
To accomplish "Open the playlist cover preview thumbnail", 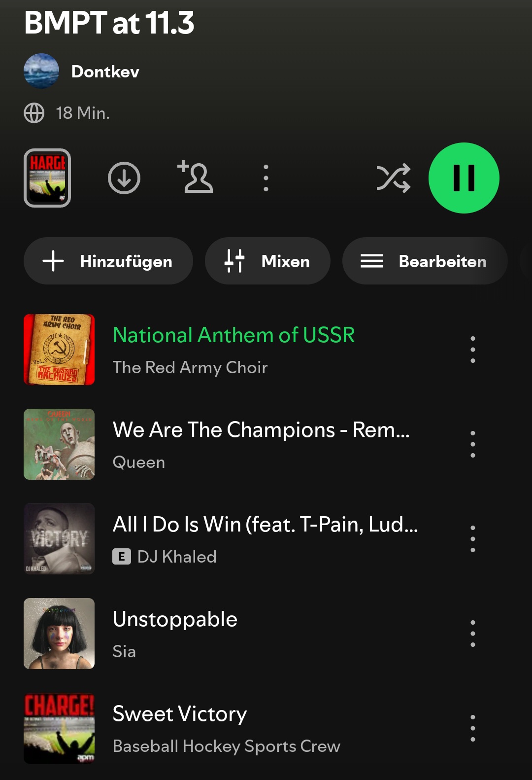I will [x=47, y=178].
